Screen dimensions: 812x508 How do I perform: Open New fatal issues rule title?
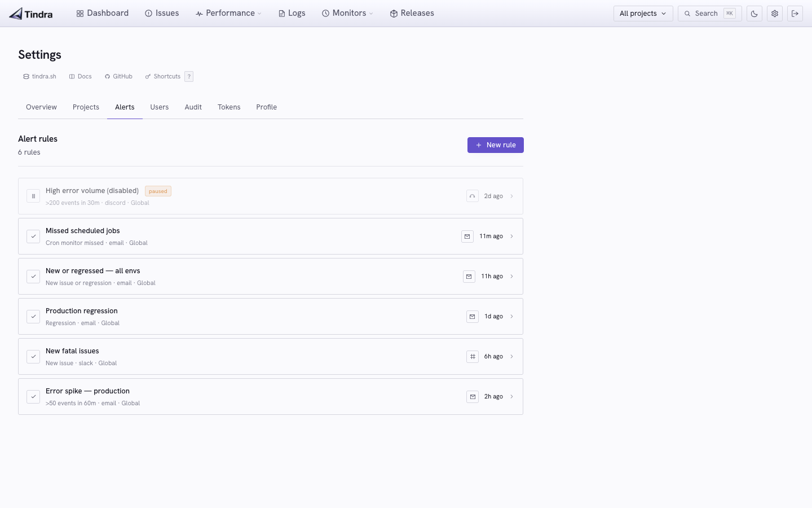click(x=72, y=351)
